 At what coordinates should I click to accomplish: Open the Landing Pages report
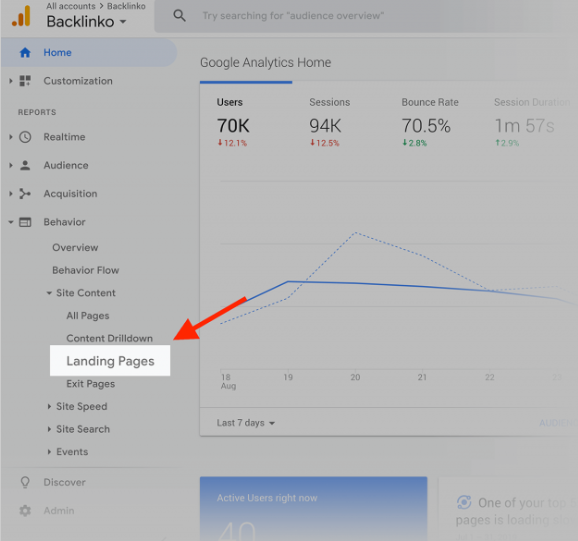pyautogui.click(x=110, y=361)
